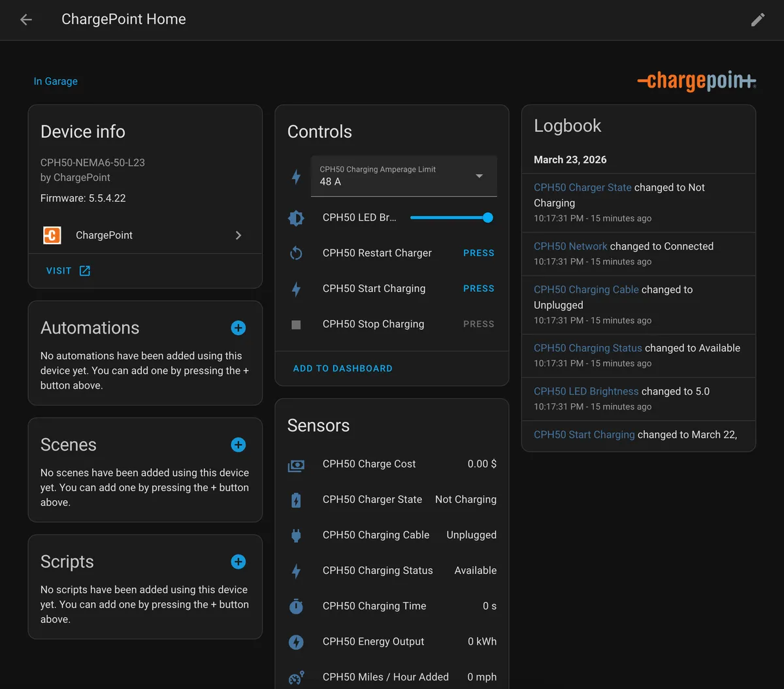Click the Firmware: 5.5.4.22 text
784x689 pixels.
(x=83, y=198)
